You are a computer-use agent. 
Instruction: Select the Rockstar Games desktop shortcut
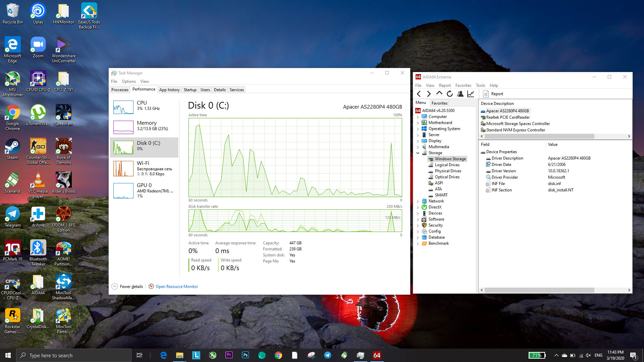(x=13, y=321)
